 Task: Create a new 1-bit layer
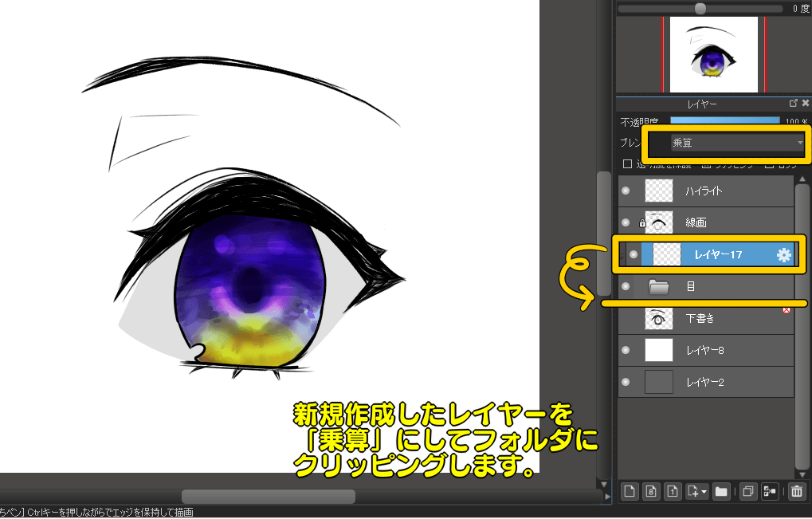coord(673,492)
